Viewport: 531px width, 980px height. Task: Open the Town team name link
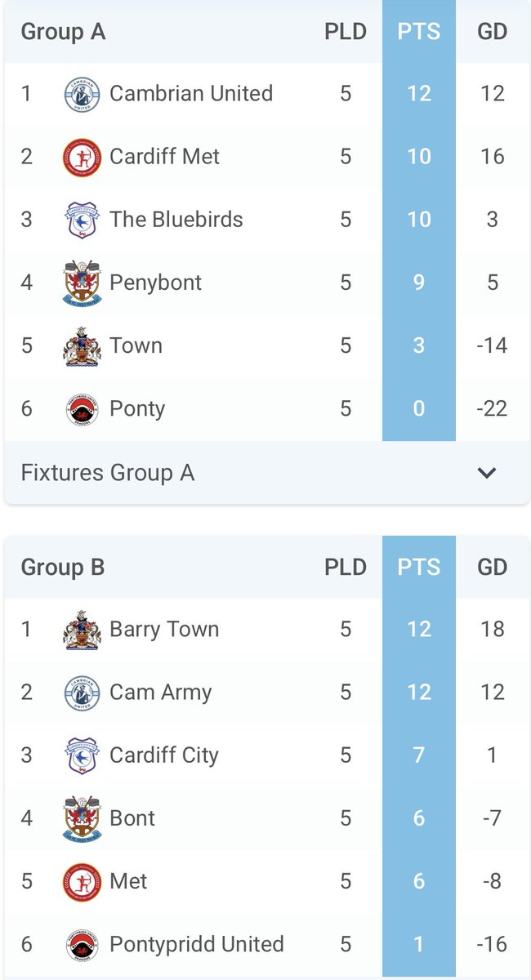pos(136,345)
